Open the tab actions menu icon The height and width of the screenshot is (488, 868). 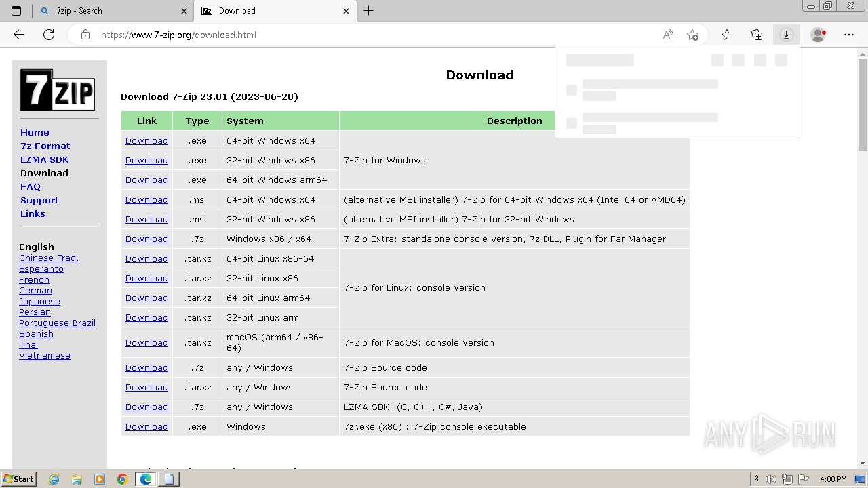point(16,11)
